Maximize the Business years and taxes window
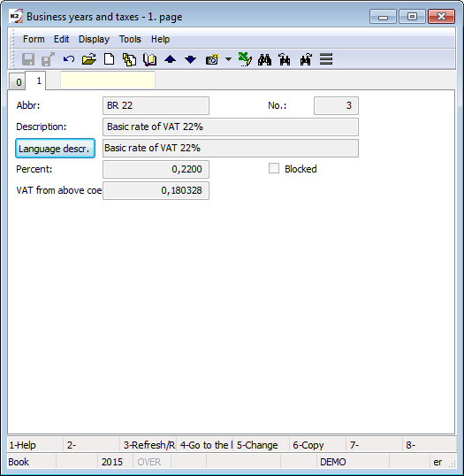 point(412,17)
